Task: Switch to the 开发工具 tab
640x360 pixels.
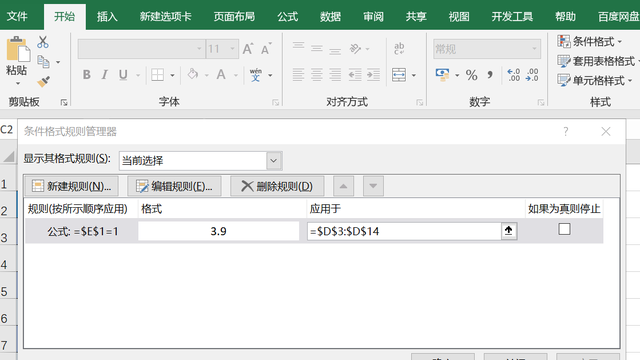Action: 512,16
